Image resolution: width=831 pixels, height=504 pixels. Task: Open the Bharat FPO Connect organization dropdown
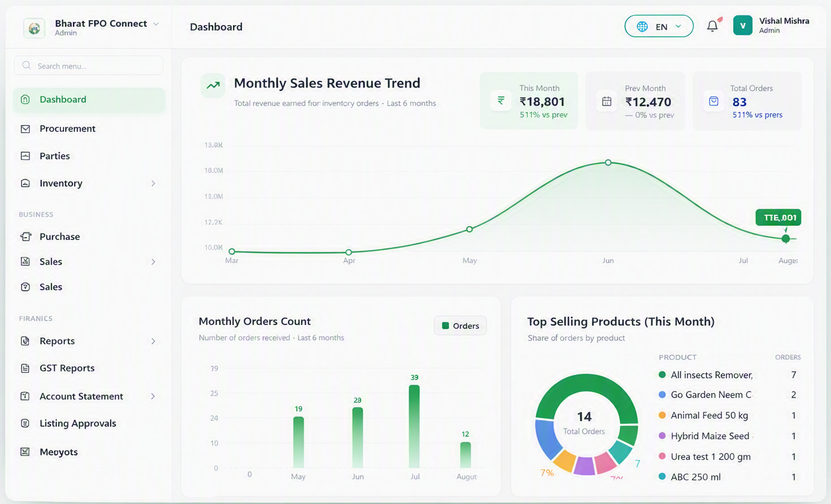[156, 24]
